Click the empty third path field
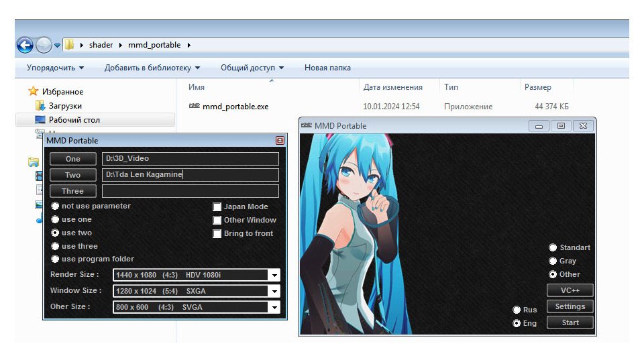The image size is (644, 362). click(x=190, y=191)
